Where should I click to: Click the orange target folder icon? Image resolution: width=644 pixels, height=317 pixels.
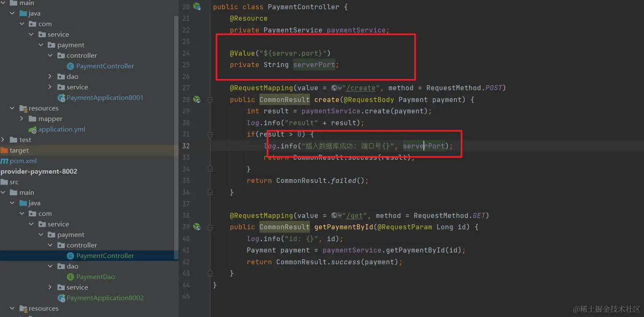(x=4, y=150)
